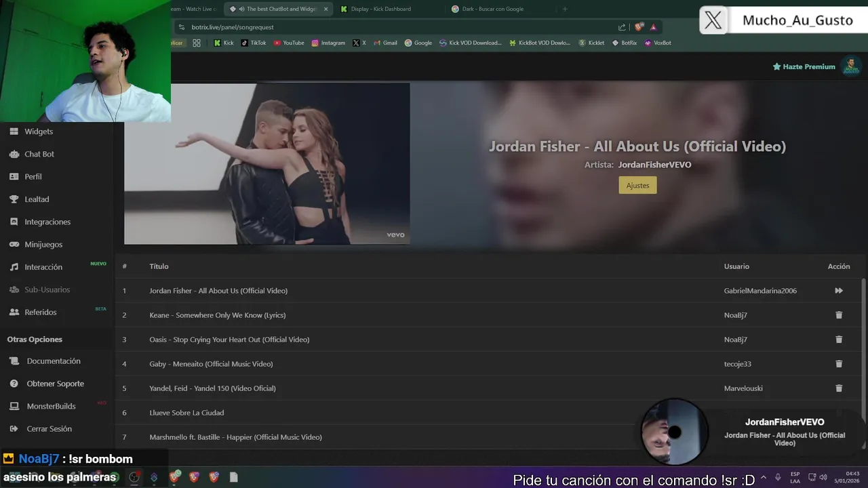868x488 pixels.
Task: Open OBS Studio in the taskbar
Action: pyautogui.click(x=134, y=477)
